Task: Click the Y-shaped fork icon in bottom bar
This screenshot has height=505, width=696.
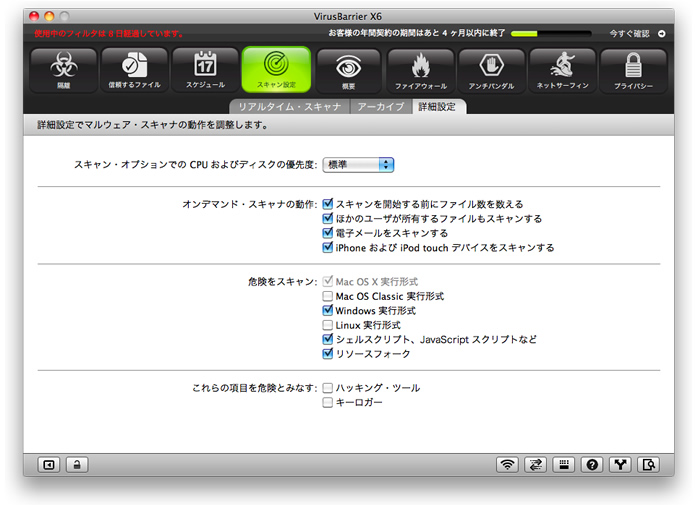Action: [x=620, y=465]
